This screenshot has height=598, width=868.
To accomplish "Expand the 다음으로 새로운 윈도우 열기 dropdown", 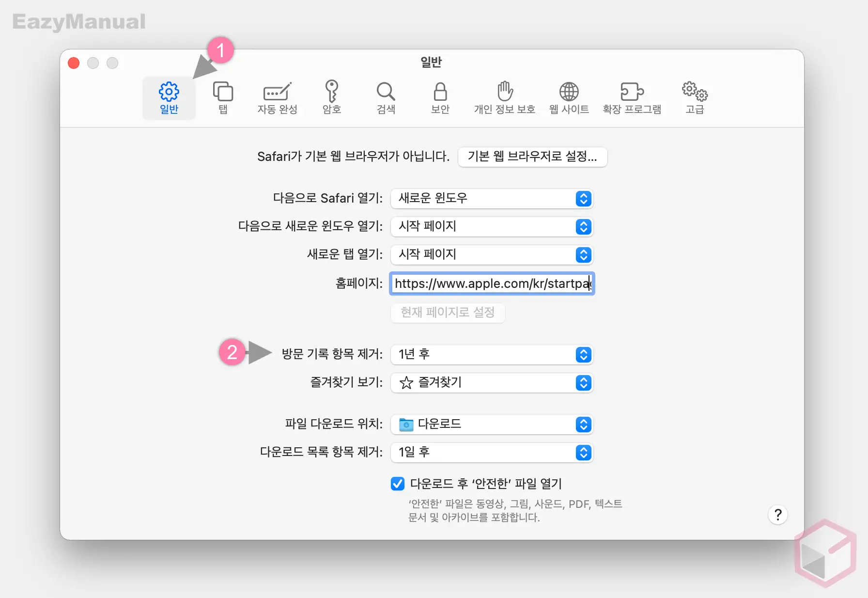I will click(x=492, y=226).
